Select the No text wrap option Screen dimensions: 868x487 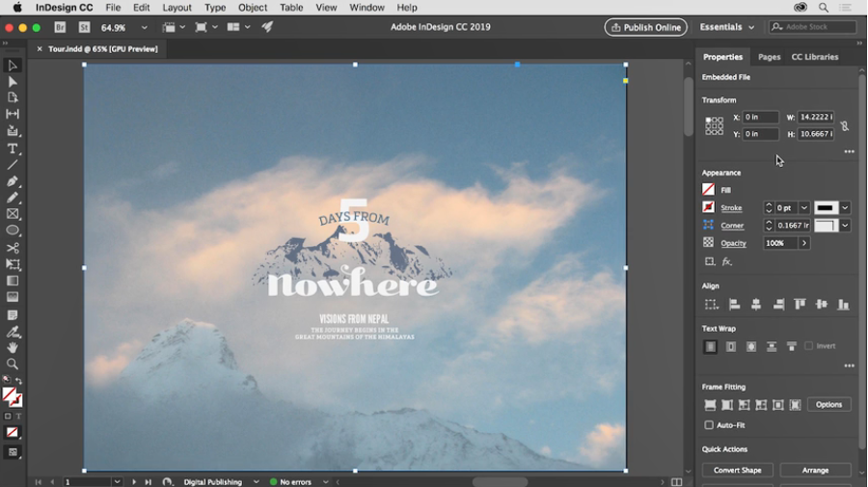[x=711, y=346]
